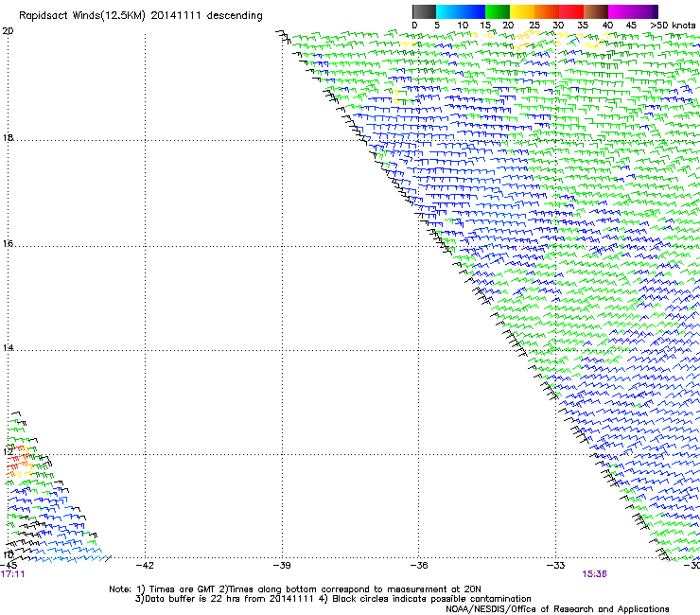Click the '-39' longitude axis label
This screenshot has width=700, height=615.
281,566
